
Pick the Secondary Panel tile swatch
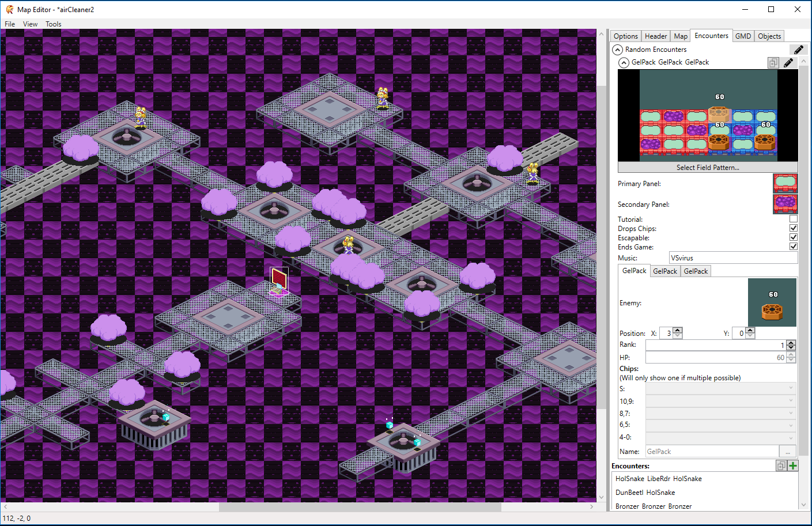785,204
